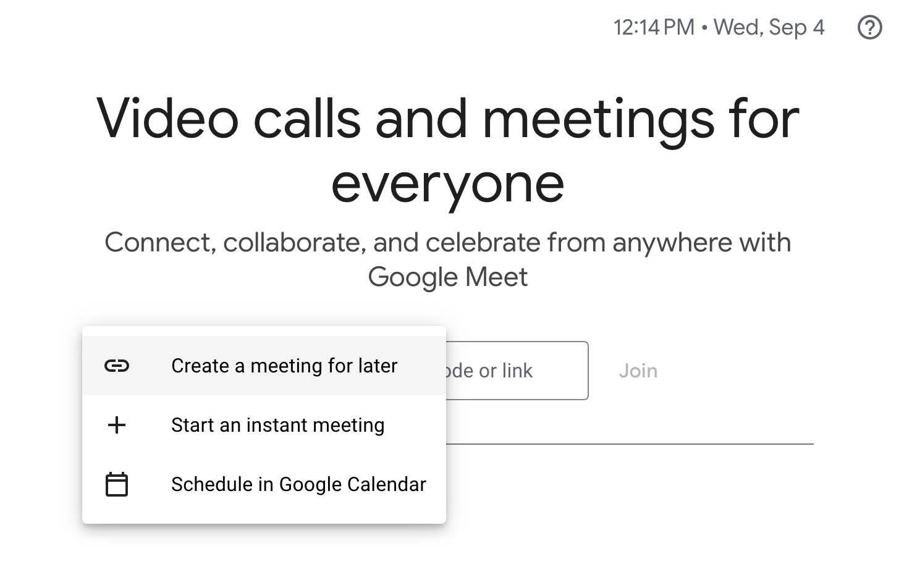Click the Connect, collaborate, and celebrate subtitle

coord(448,242)
